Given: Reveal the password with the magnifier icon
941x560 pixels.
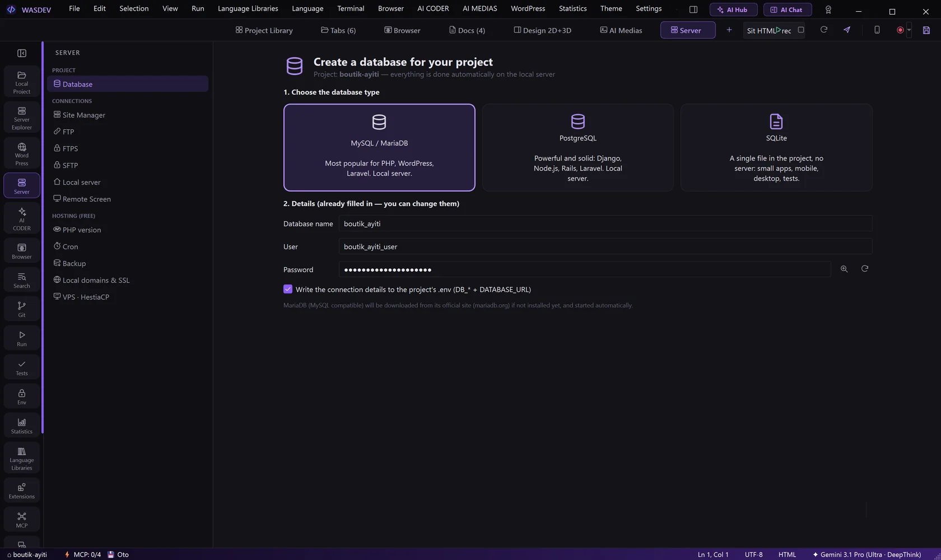Looking at the screenshot, I should tap(844, 269).
